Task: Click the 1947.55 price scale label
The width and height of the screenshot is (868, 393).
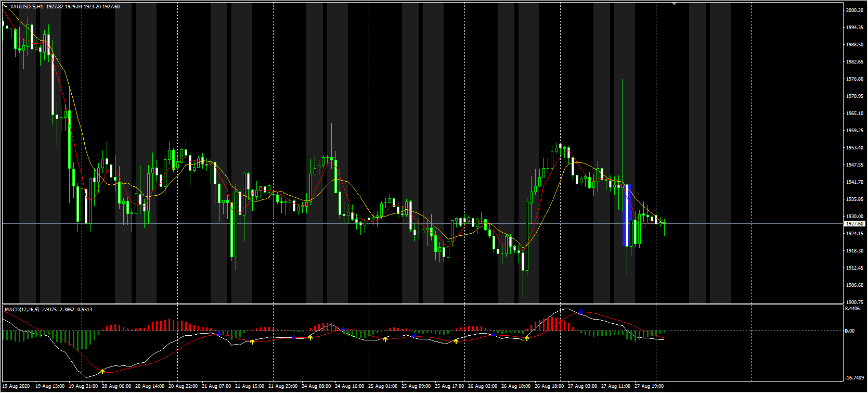Action: pyautogui.click(x=854, y=165)
